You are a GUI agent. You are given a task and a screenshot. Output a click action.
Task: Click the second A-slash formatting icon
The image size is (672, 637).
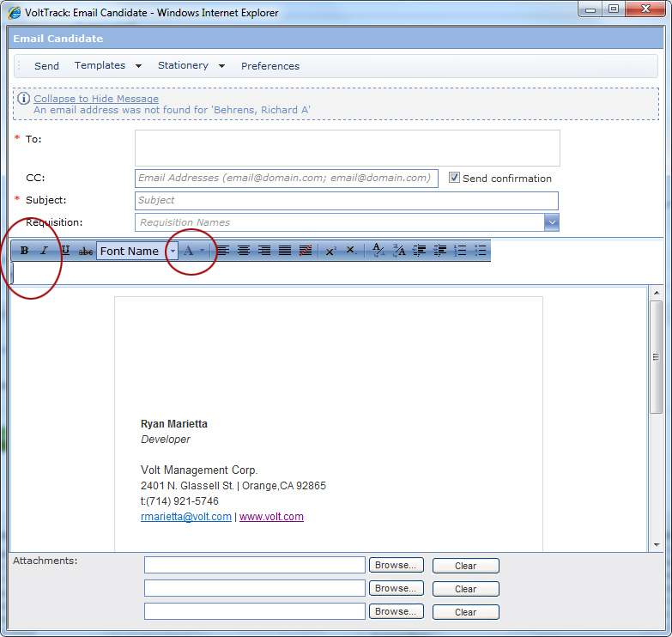(x=399, y=250)
